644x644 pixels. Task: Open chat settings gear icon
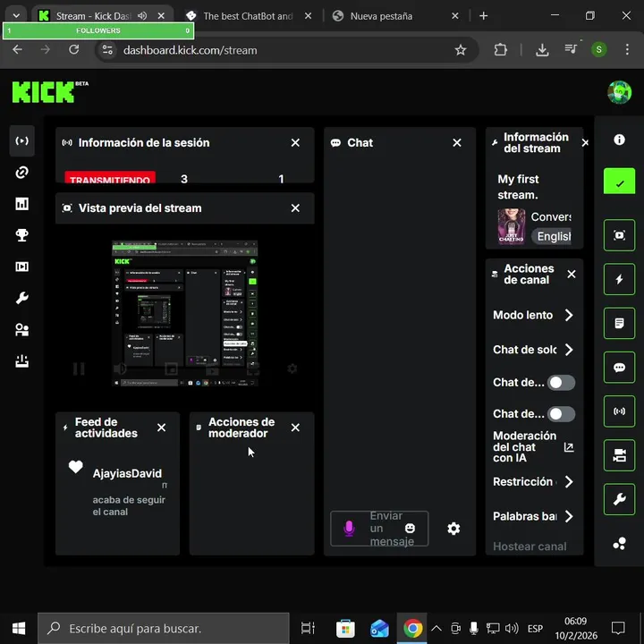coord(453,529)
